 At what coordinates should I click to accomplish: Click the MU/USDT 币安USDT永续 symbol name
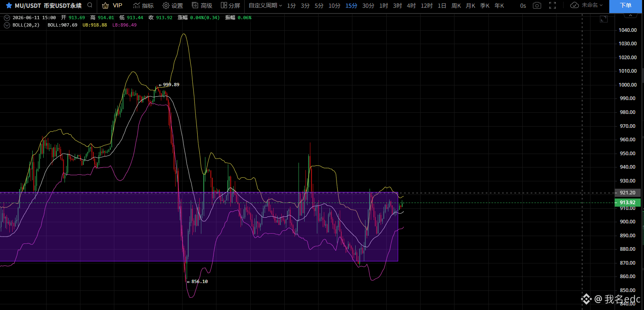(48, 6)
